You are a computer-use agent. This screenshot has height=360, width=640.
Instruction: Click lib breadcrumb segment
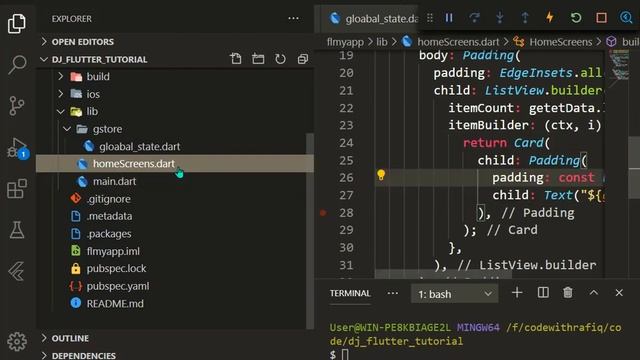(382, 42)
